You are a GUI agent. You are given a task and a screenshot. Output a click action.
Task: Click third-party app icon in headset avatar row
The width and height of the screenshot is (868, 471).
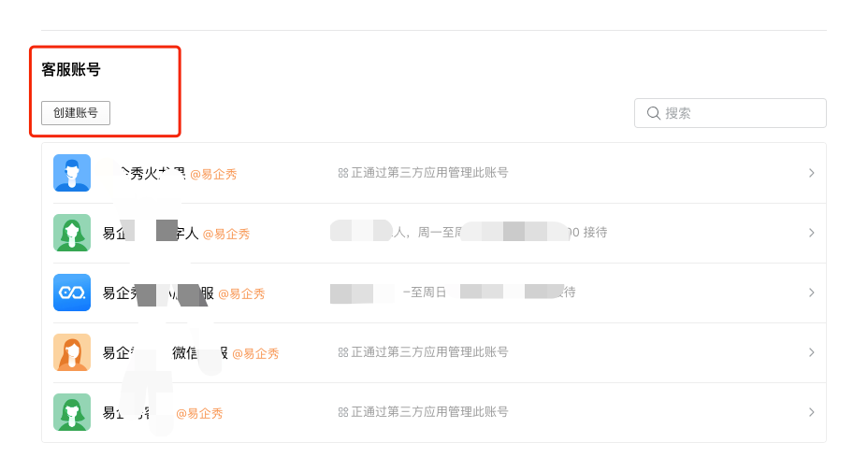click(342, 173)
